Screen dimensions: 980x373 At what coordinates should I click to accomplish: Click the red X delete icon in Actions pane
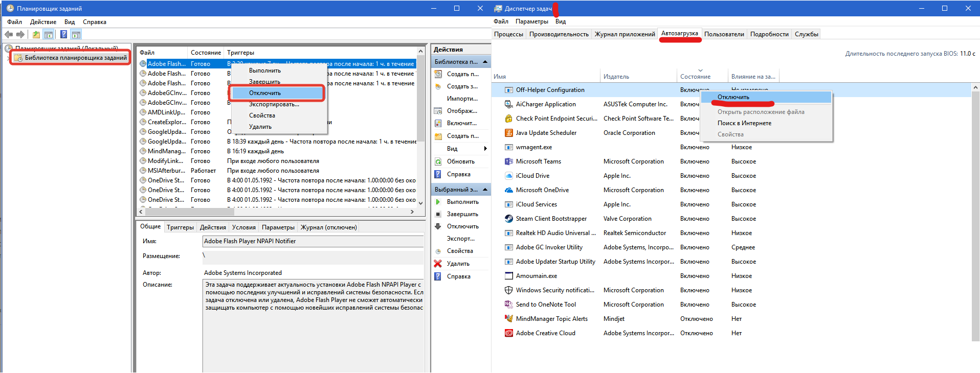click(438, 264)
